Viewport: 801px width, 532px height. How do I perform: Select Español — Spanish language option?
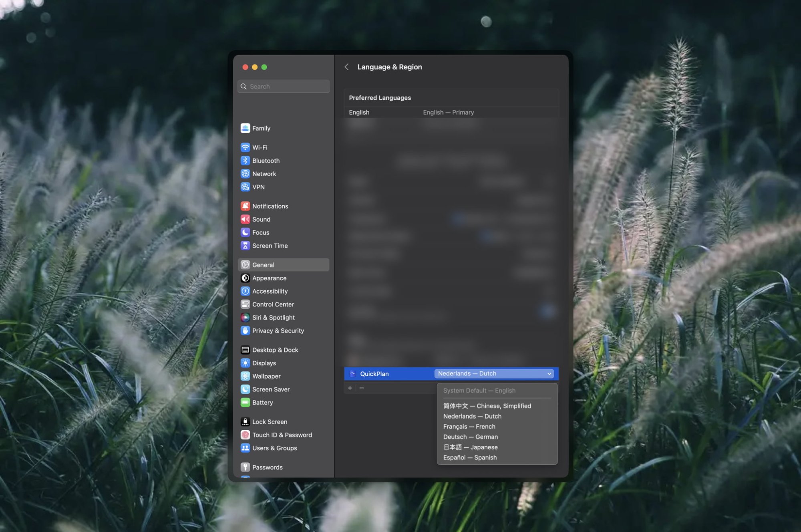click(x=470, y=457)
